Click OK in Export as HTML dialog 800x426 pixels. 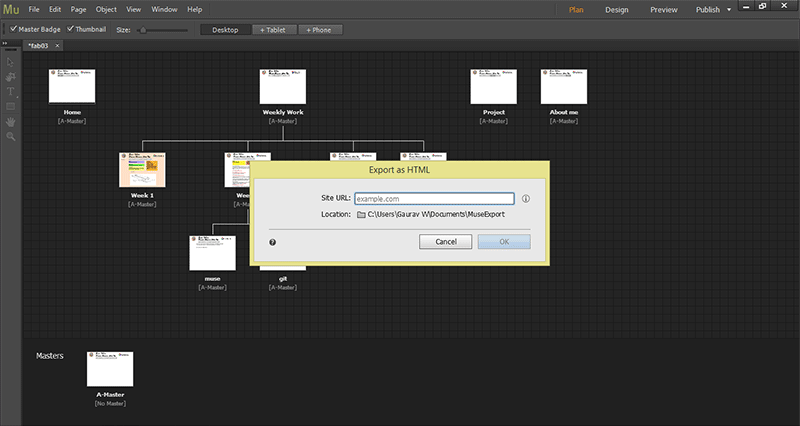pyautogui.click(x=504, y=242)
